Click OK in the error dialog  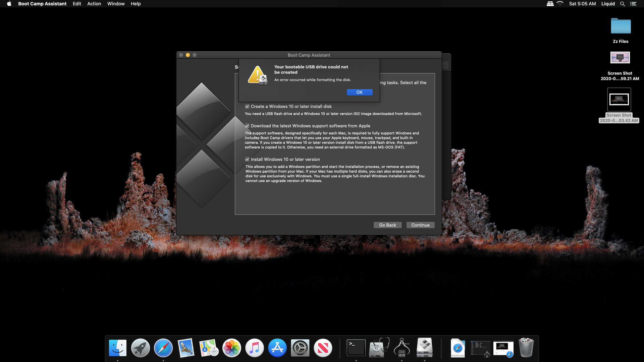(x=359, y=92)
